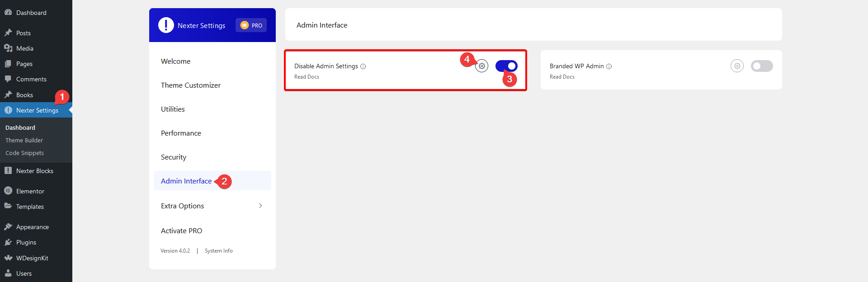Open Theme Customizer section
The width and height of the screenshot is (868, 282).
[191, 85]
